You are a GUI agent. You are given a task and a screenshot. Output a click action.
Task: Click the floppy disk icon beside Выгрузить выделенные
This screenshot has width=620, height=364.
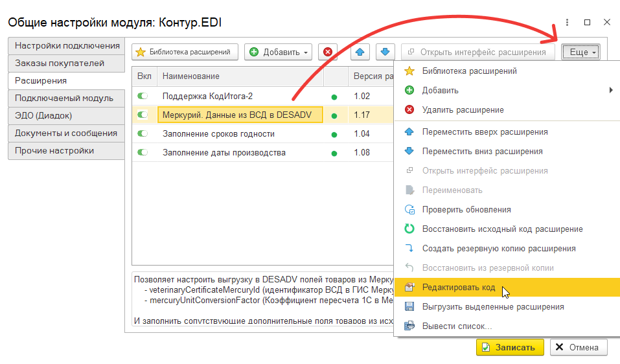(x=409, y=307)
